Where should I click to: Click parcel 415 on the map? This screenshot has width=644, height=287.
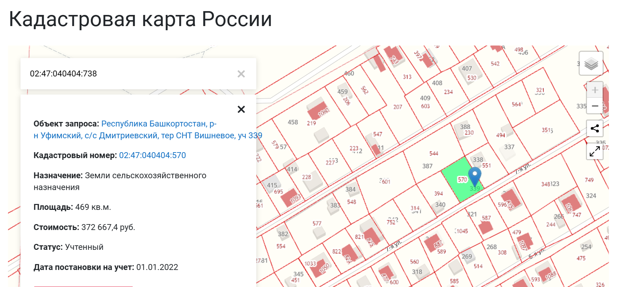(272, 185)
